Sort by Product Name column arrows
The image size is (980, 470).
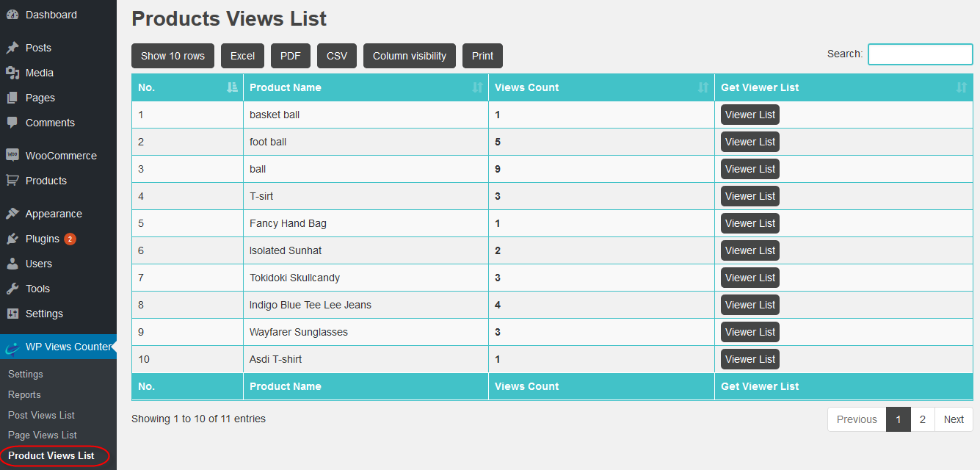tap(478, 87)
